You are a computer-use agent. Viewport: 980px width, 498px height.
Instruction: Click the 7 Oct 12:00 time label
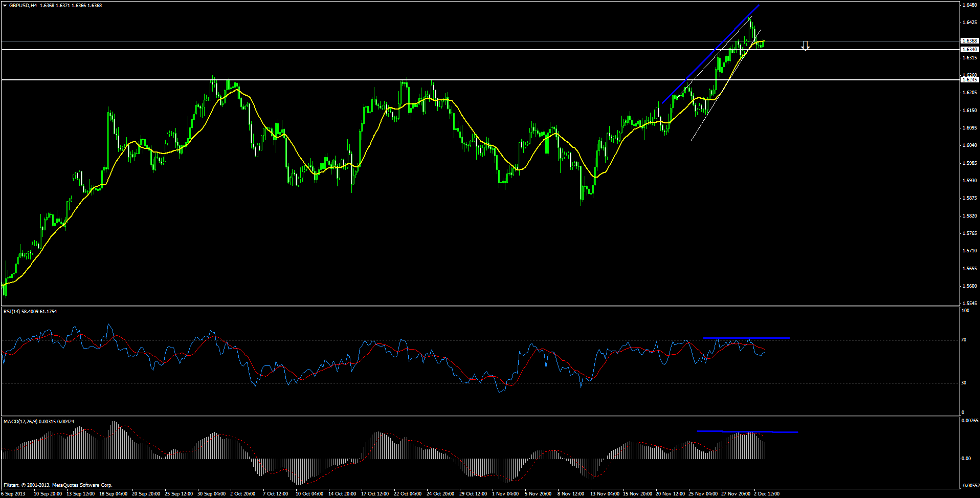[x=276, y=494]
